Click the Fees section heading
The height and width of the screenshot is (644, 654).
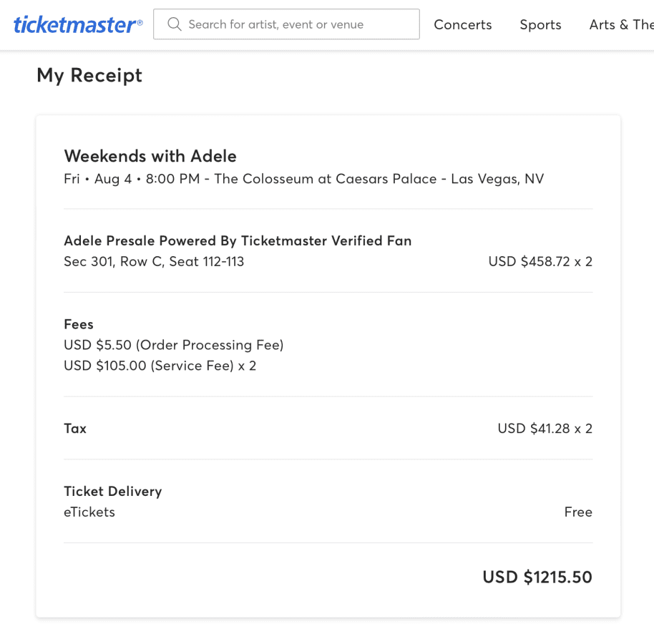pyautogui.click(x=79, y=324)
